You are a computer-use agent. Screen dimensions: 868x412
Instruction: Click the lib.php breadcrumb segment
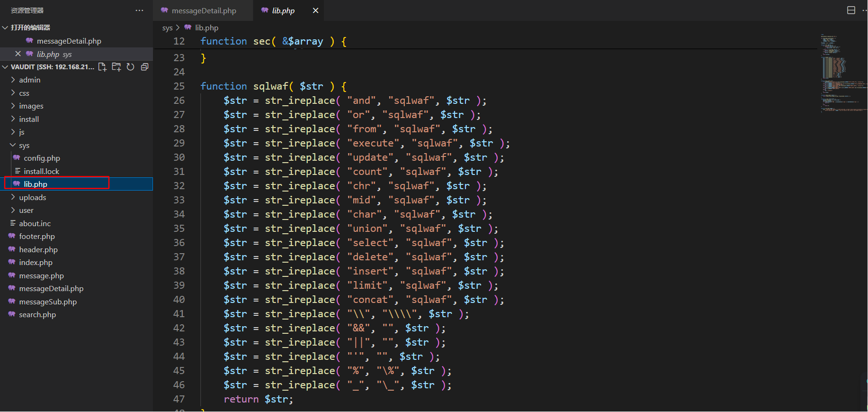206,28
